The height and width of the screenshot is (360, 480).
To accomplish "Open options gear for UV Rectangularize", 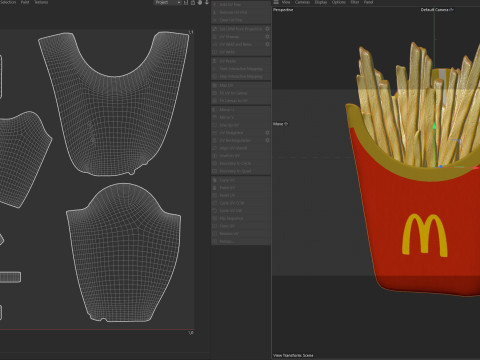I will (267, 140).
